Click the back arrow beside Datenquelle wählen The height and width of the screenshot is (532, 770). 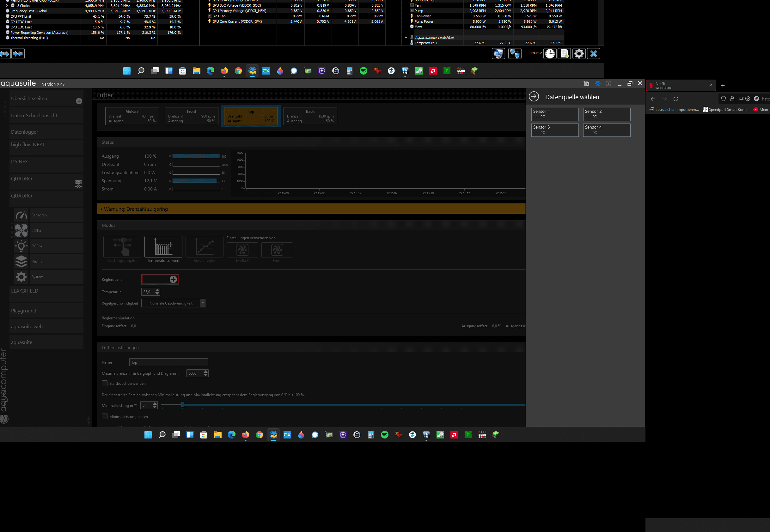click(x=534, y=97)
